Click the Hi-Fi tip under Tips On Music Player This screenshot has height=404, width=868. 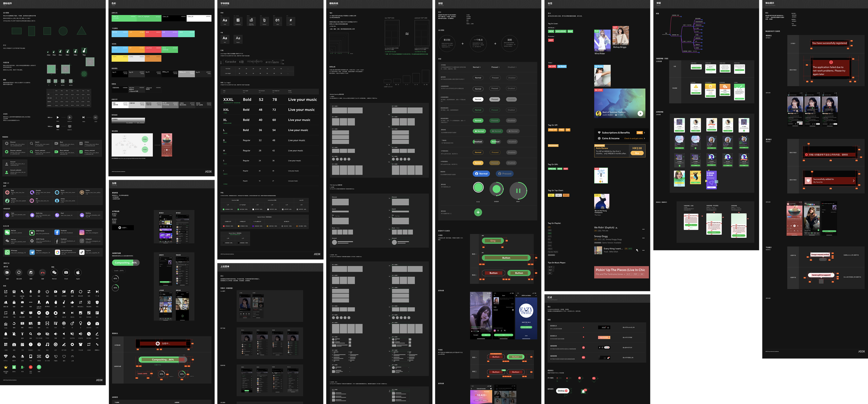pyautogui.click(x=551, y=267)
